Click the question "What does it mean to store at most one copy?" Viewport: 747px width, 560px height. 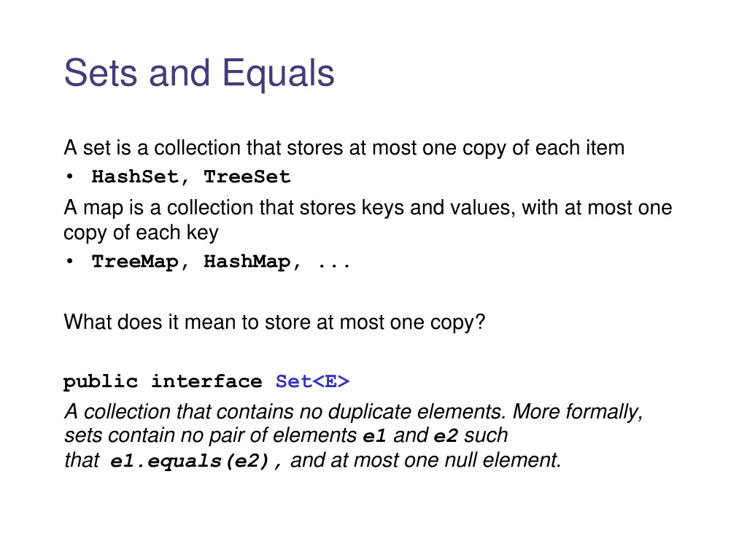coord(274,322)
